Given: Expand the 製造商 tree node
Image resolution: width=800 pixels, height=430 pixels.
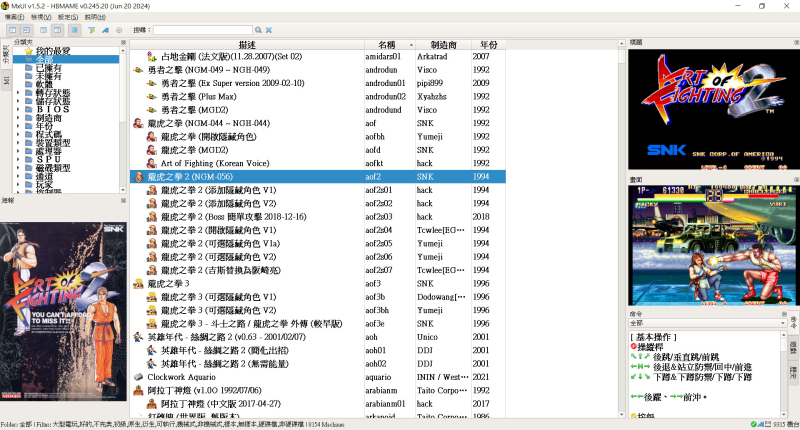Looking at the screenshot, I should [18, 118].
